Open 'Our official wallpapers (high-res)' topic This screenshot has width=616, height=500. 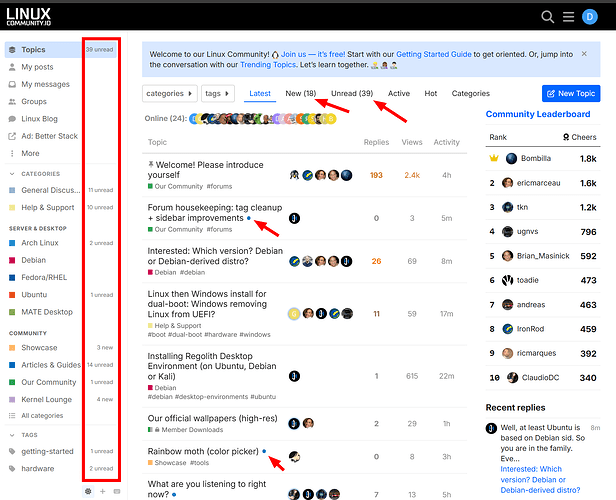pos(213,418)
